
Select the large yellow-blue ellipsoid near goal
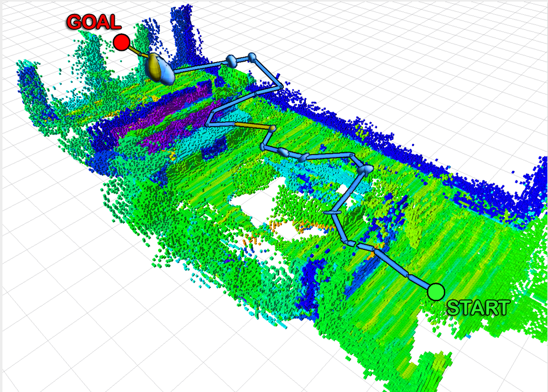(159, 69)
